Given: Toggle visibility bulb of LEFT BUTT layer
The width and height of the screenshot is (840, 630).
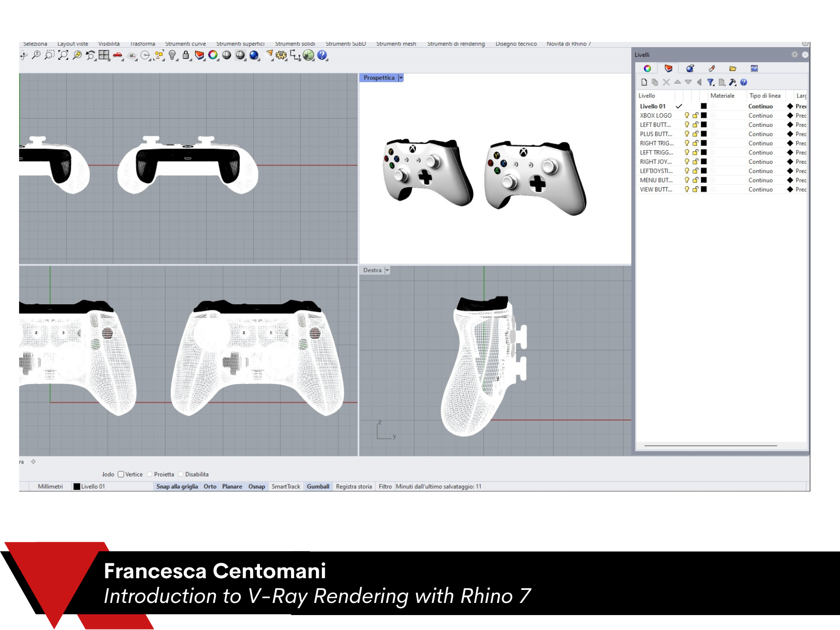Looking at the screenshot, I should pyautogui.click(x=686, y=125).
